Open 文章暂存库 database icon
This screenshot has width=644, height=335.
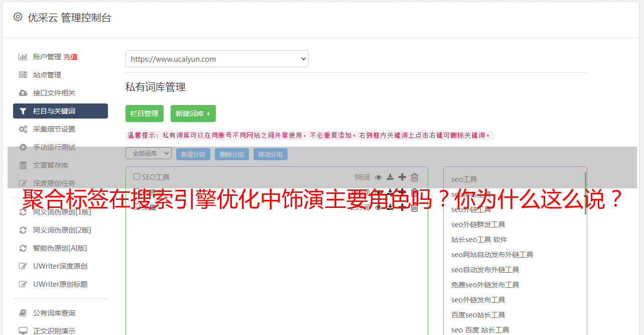click(23, 165)
